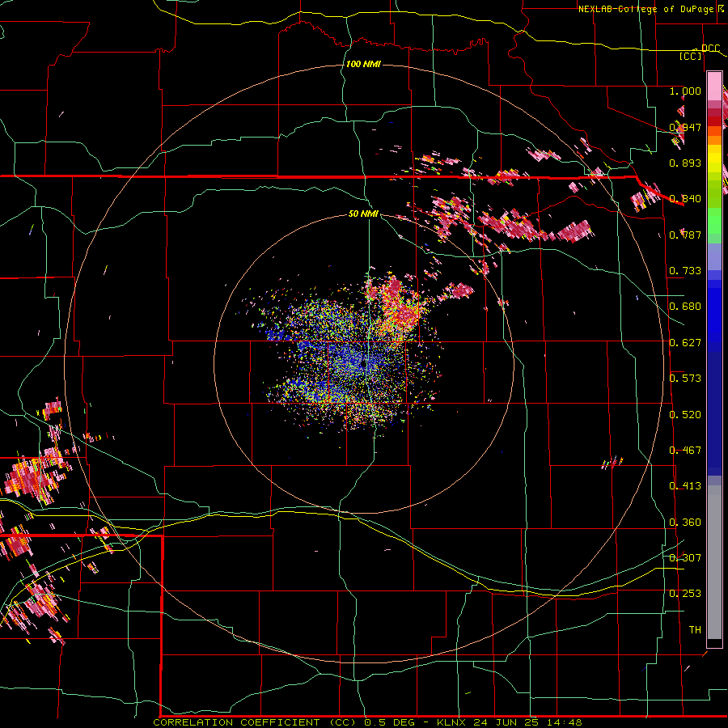Click the 0.680 scale value
Image resolution: width=728 pixels, height=728 pixels.
(x=685, y=307)
